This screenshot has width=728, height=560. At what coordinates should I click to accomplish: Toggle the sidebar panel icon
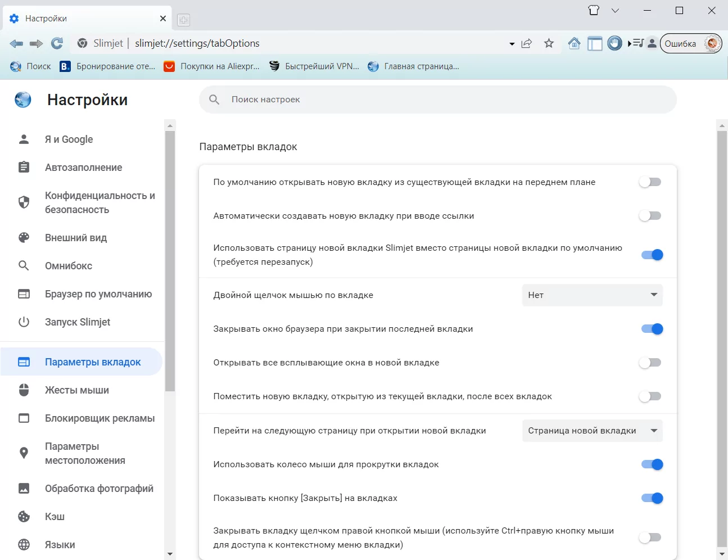(595, 43)
